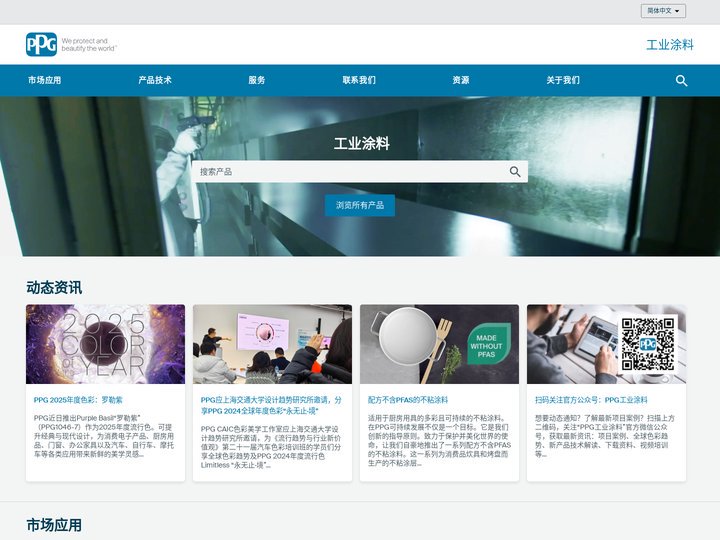Open the 市场应用 navigation menu
Viewport: 720px width, 540px height.
[x=45, y=80]
